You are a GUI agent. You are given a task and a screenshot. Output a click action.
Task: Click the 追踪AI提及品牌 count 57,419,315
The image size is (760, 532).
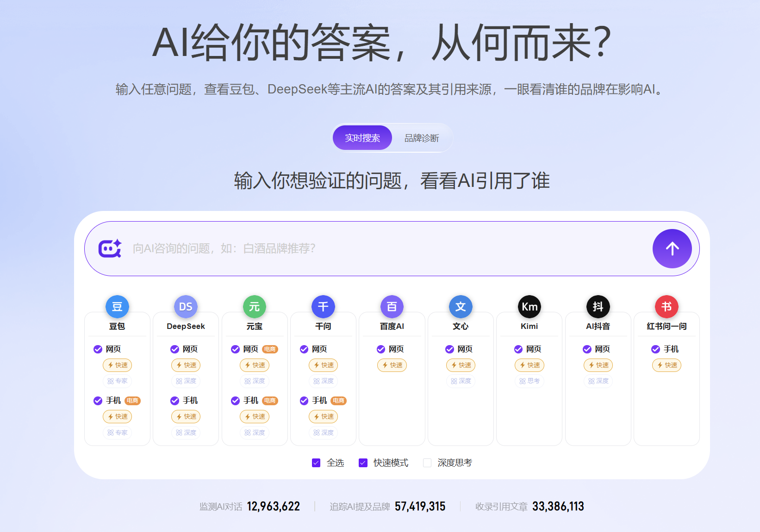point(420,507)
